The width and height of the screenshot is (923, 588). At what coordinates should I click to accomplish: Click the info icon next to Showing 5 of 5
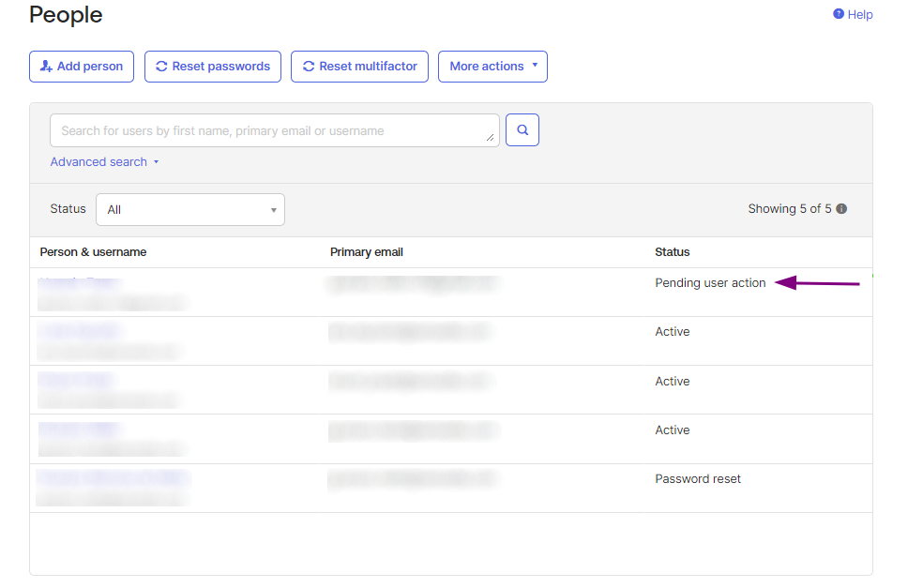tap(840, 208)
